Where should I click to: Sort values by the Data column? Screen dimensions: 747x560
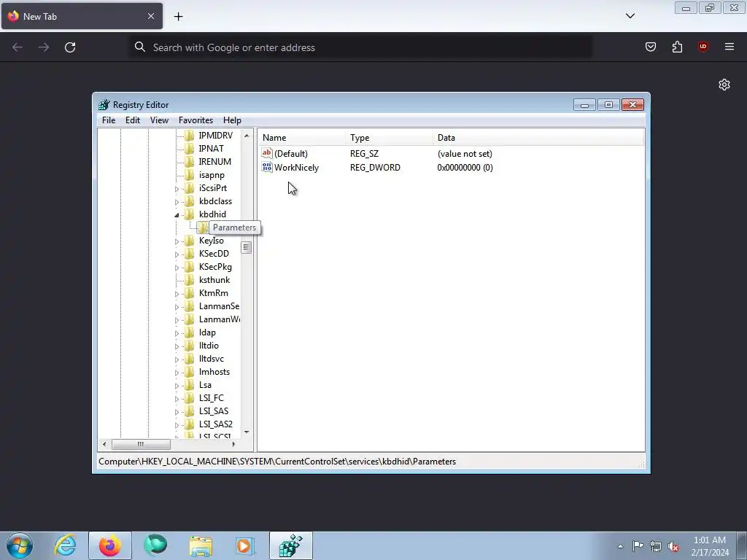point(538,138)
